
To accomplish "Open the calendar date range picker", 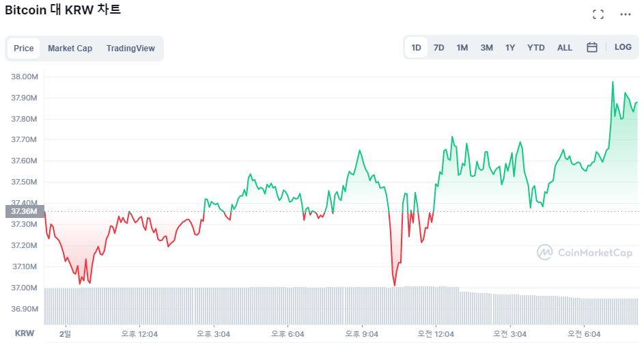I will (592, 48).
